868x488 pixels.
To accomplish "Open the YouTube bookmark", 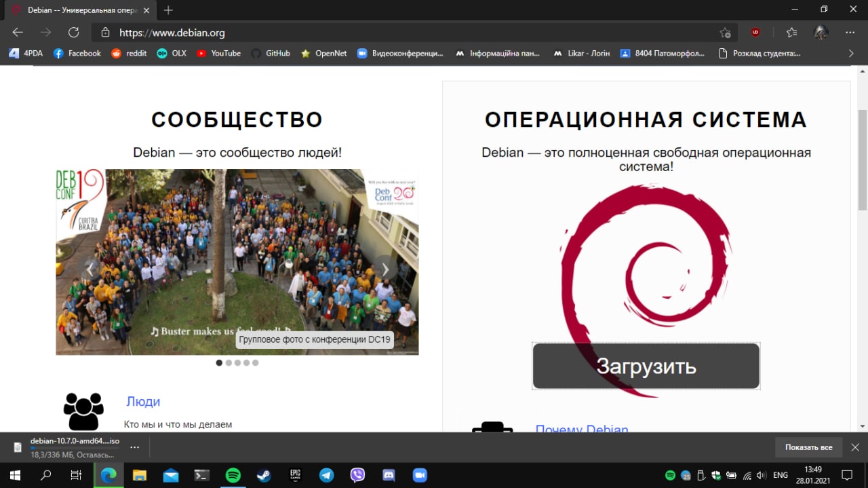I will coord(218,53).
